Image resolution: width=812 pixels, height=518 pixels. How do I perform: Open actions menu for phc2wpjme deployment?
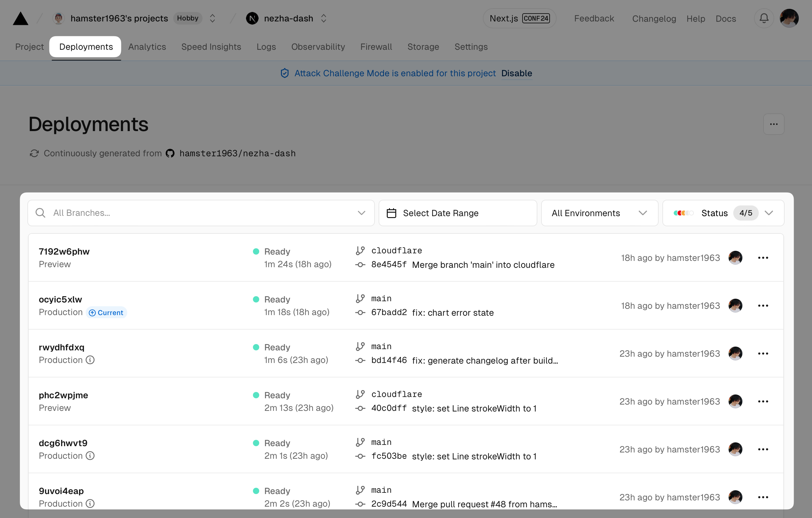click(x=763, y=401)
